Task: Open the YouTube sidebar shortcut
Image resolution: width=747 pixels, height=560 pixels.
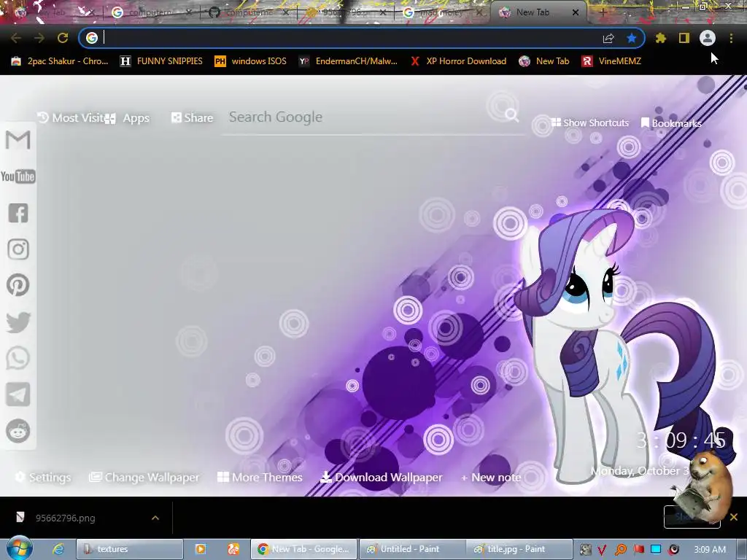Action: point(18,176)
